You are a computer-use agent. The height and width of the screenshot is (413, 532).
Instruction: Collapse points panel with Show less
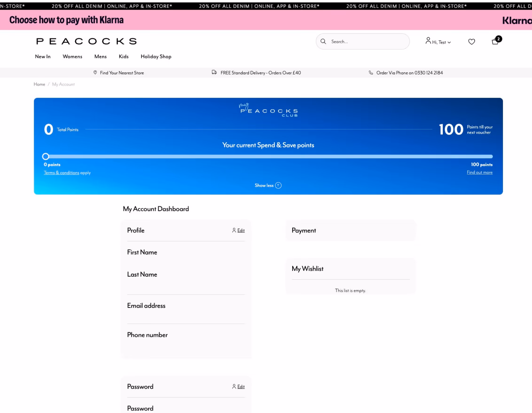[x=264, y=186]
